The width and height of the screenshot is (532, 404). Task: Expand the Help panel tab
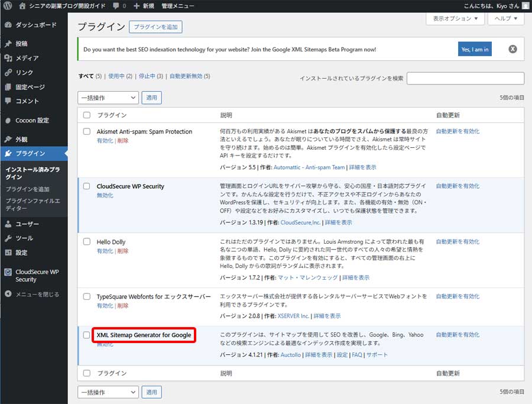(x=505, y=18)
